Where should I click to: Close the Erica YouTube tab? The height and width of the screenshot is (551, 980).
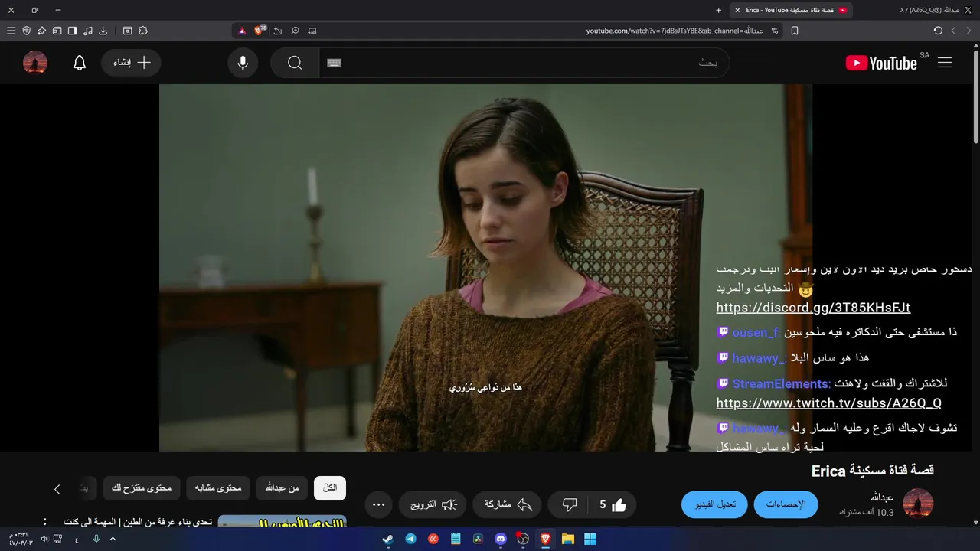pyautogui.click(x=737, y=10)
